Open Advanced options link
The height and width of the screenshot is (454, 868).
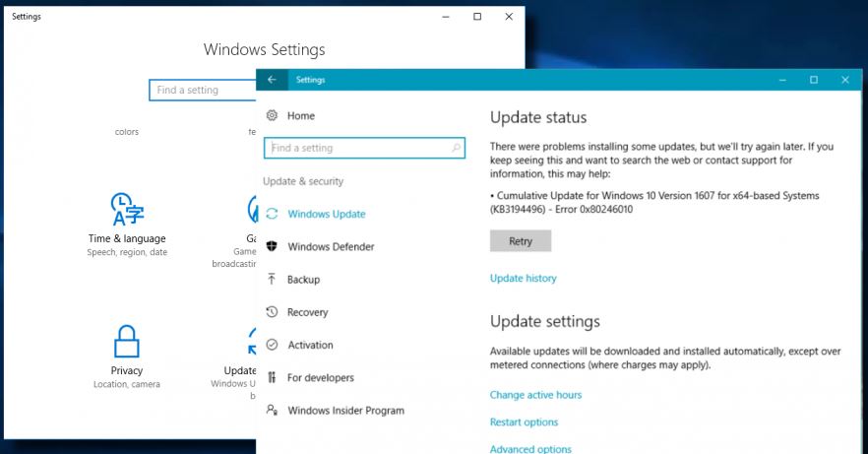click(530, 449)
